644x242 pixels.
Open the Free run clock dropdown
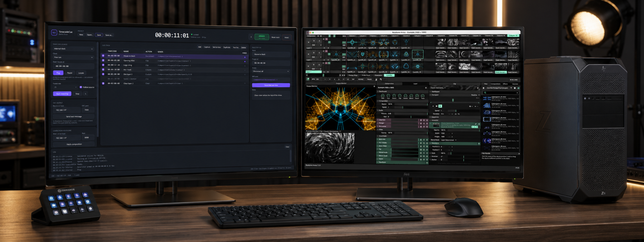click(x=73, y=57)
